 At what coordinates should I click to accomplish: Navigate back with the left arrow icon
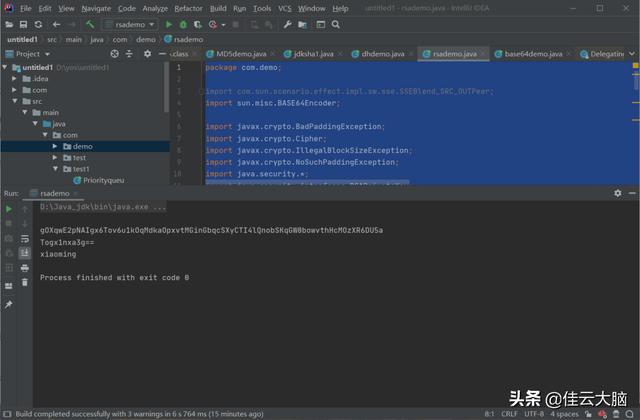point(56,24)
